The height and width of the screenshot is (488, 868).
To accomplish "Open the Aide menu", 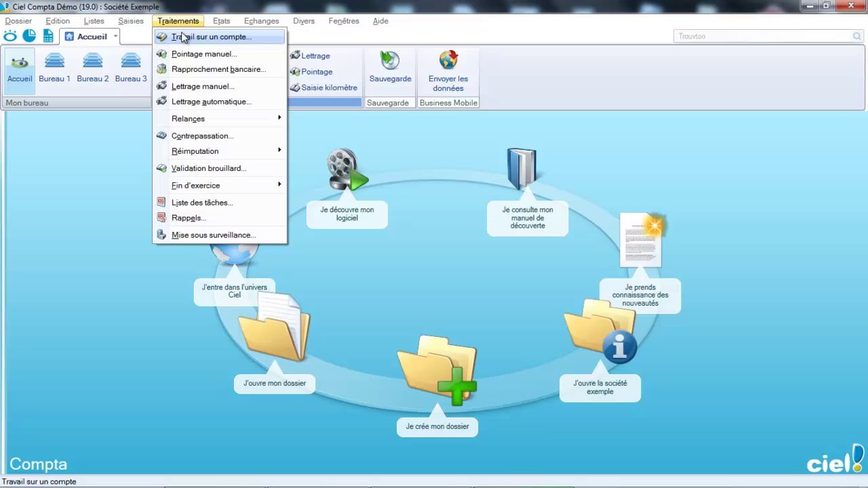I will (380, 21).
